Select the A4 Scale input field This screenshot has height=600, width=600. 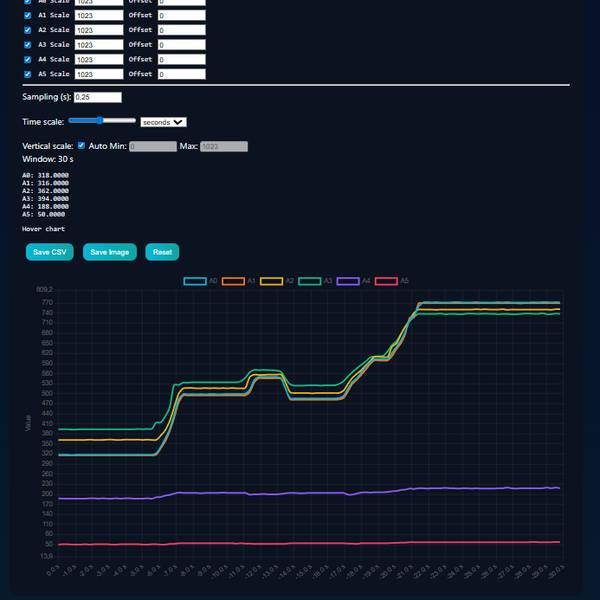pos(99,59)
